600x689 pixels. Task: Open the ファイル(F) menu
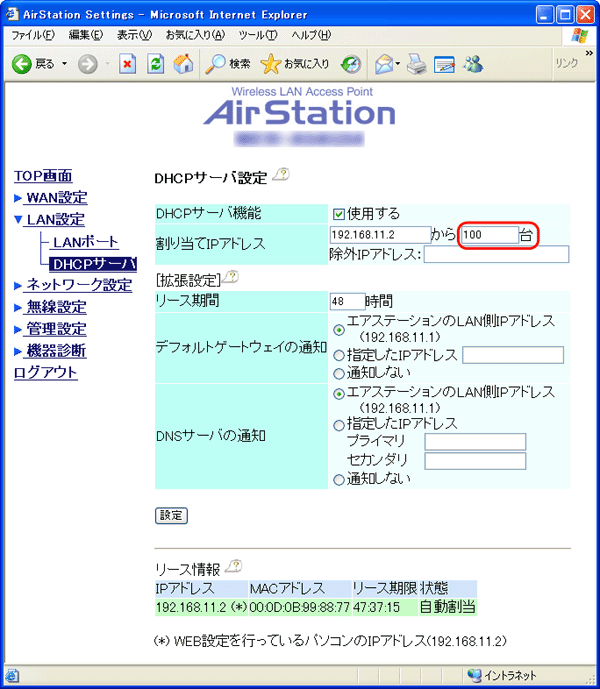[x=33, y=35]
